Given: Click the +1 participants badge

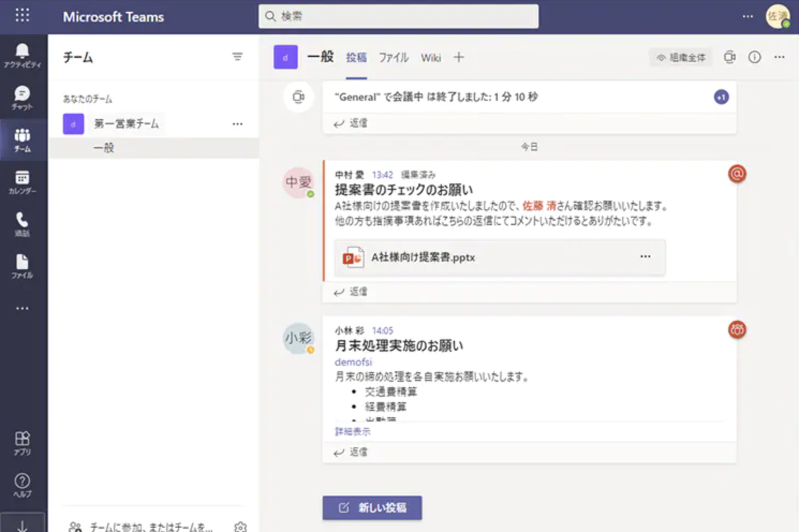Looking at the screenshot, I should click(x=721, y=97).
